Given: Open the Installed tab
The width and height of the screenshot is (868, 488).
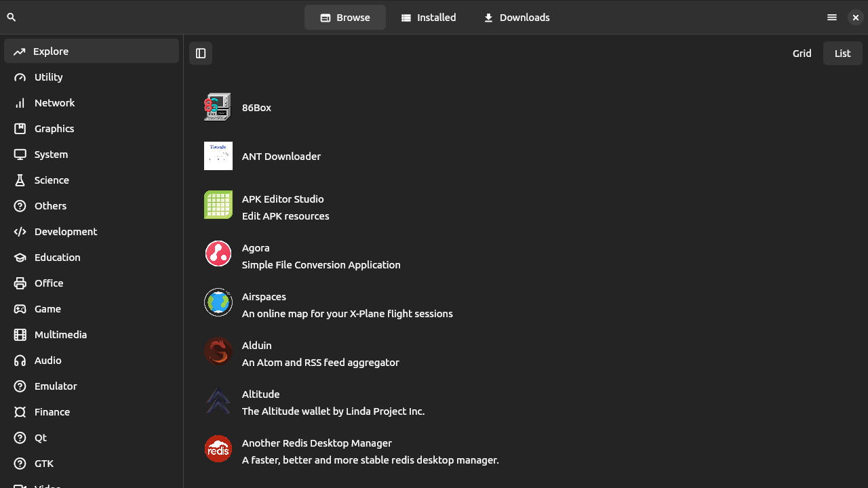Looking at the screenshot, I should [x=428, y=18].
